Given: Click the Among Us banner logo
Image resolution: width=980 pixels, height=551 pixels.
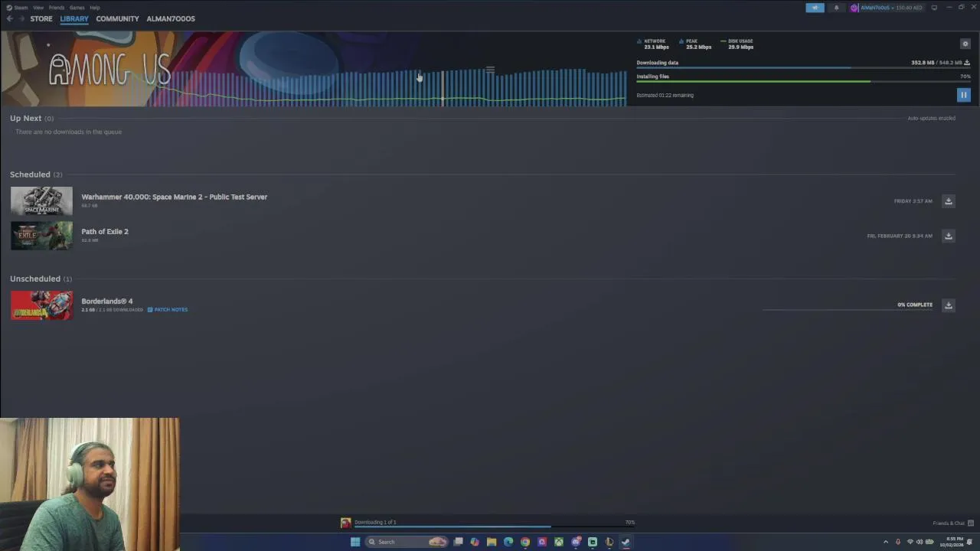Looking at the screenshot, I should [x=109, y=70].
